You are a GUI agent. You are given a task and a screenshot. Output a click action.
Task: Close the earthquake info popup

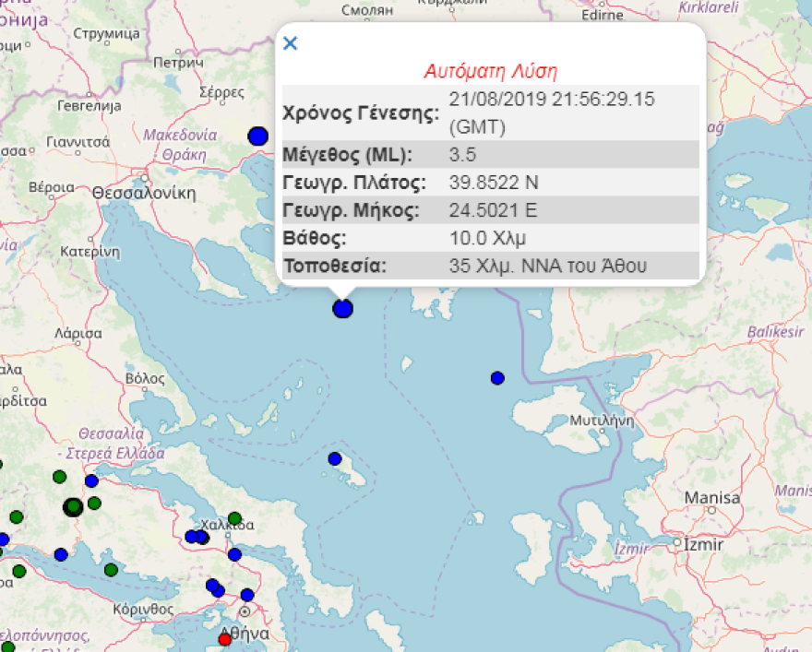pos(290,43)
